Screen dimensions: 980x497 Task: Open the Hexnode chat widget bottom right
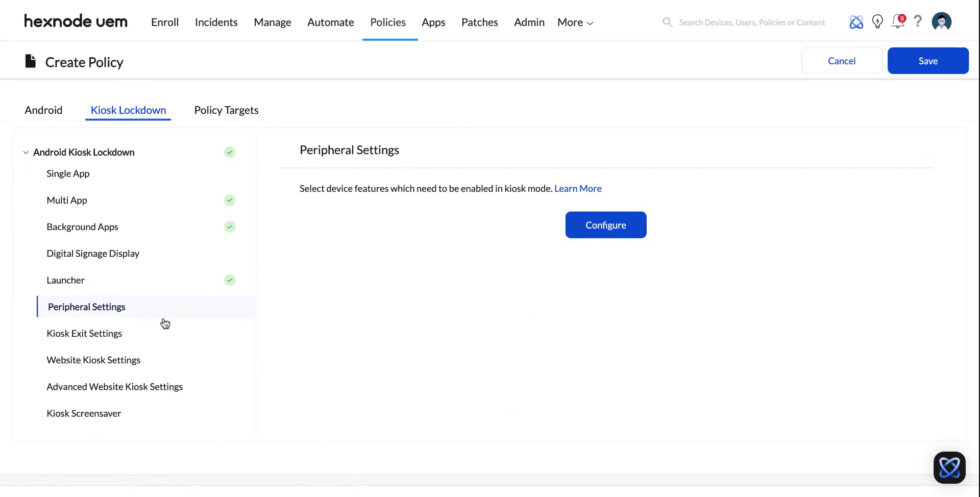949,467
